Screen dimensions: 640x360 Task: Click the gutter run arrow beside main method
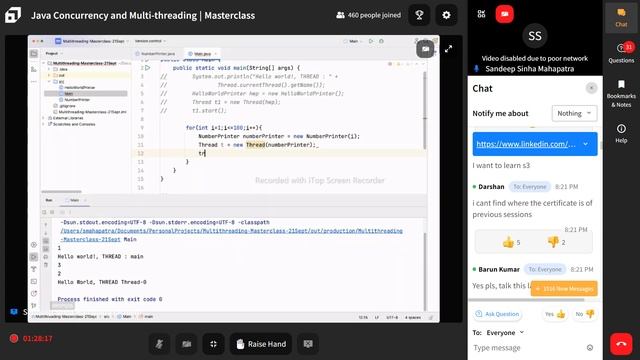[x=148, y=68]
